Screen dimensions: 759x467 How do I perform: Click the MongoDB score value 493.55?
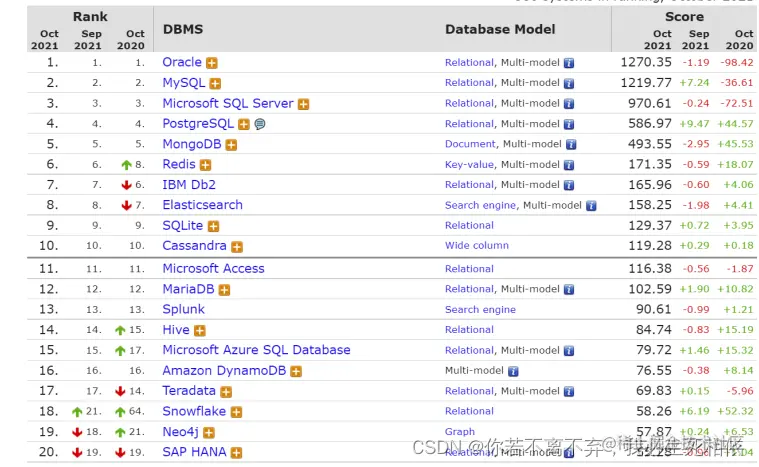click(650, 144)
